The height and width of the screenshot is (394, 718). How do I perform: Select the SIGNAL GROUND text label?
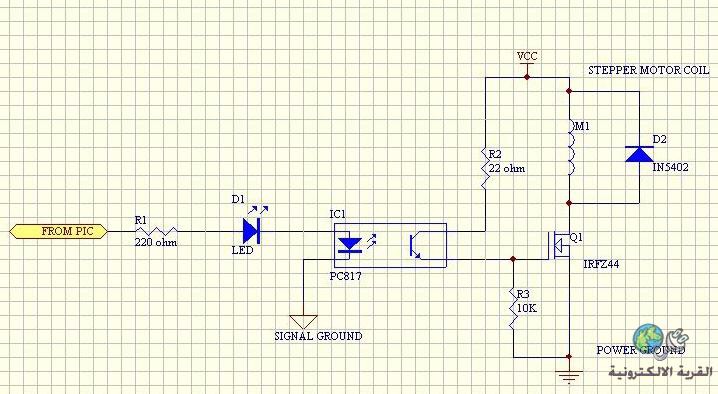coord(318,336)
